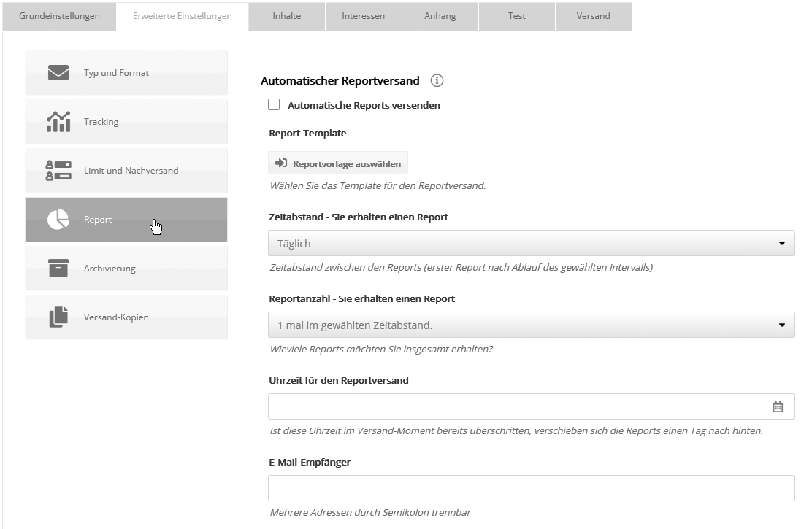Screen dimensions: 812x529
Task: Expand the Reportanzahl dropdown
Action: click(x=531, y=325)
